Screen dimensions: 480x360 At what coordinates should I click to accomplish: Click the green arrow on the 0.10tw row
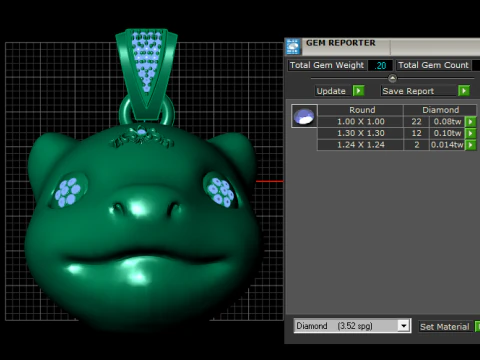471,133
